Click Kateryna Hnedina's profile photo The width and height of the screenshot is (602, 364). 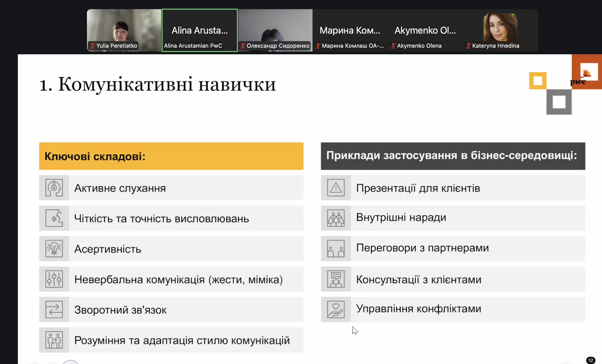500,27
